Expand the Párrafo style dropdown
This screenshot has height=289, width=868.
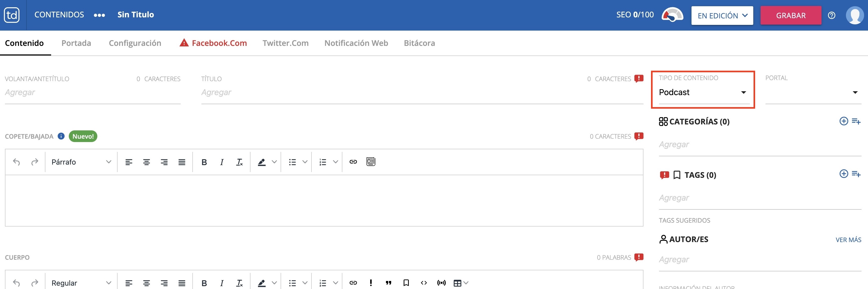(81, 161)
